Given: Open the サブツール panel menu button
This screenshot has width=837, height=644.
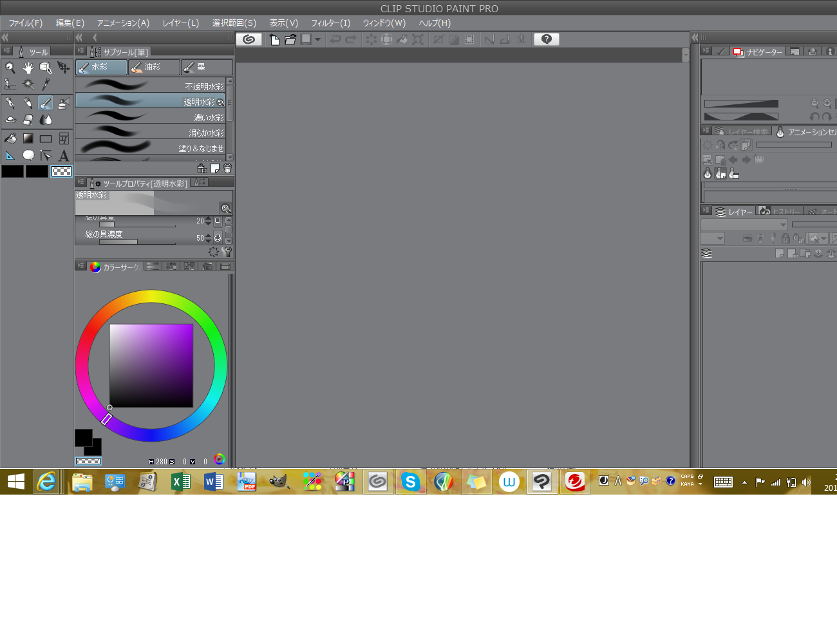Looking at the screenshot, I should point(81,51).
